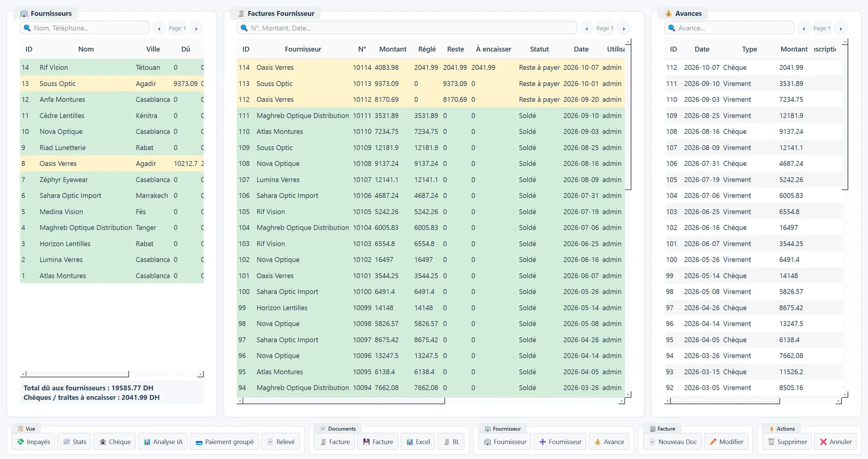This screenshot has height=459, width=868.
Task: Go to previous page in Factures Fournisseur panel
Action: coord(586,28)
